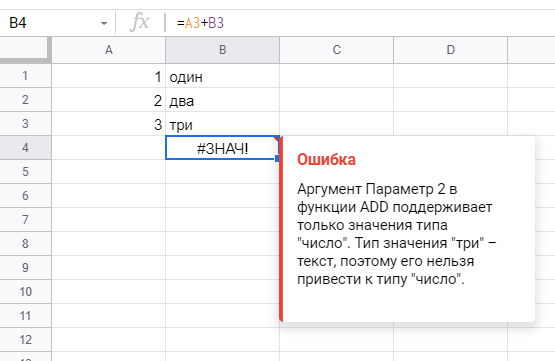Click cell B2 with text два
Screen dimensions: 555x361
pyautogui.click(x=222, y=100)
